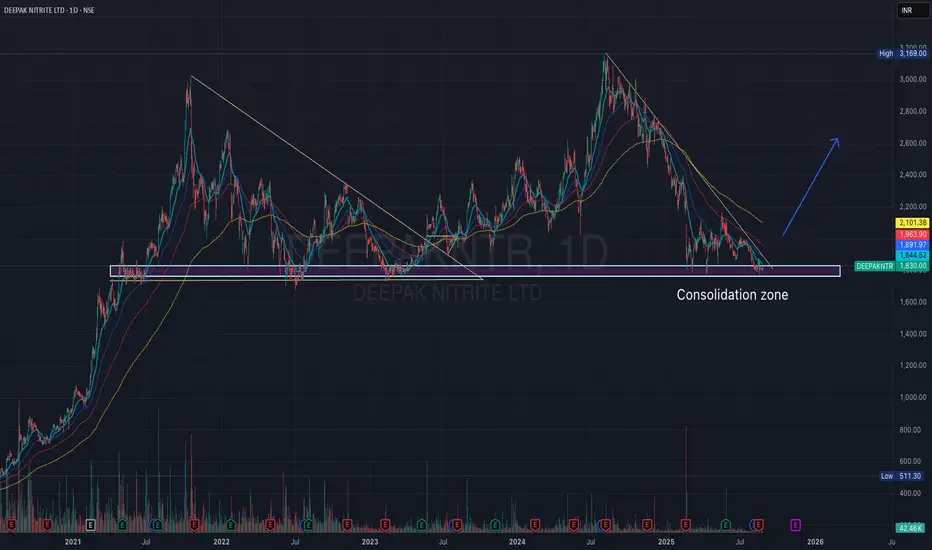This screenshot has width=932, height=550.
Task: Click the red earnings marker just before the 2025 label
Action: pos(647,525)
